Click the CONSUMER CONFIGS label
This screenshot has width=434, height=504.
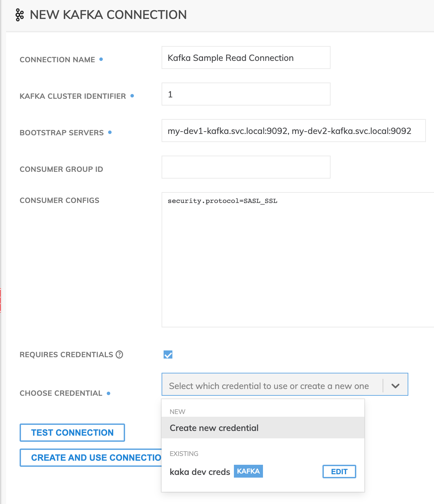pos(59,200)
